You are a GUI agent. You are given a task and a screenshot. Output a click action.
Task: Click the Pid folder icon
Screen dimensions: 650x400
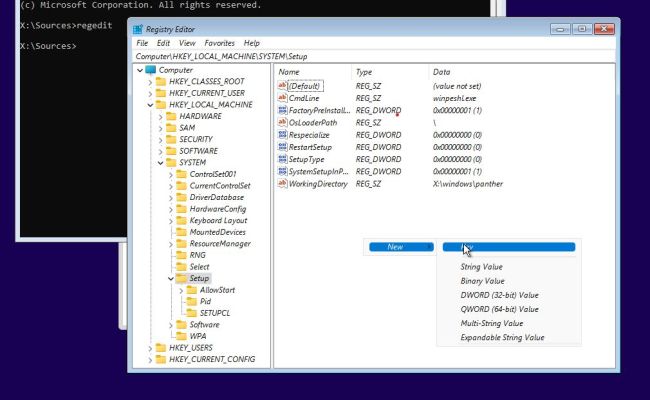tap(192, 301)
